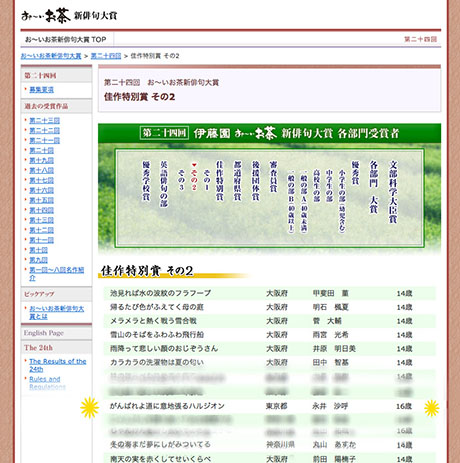460x463 pixels.
Task: Open the 第二十二回 past winners link
Action: [45, 130]
